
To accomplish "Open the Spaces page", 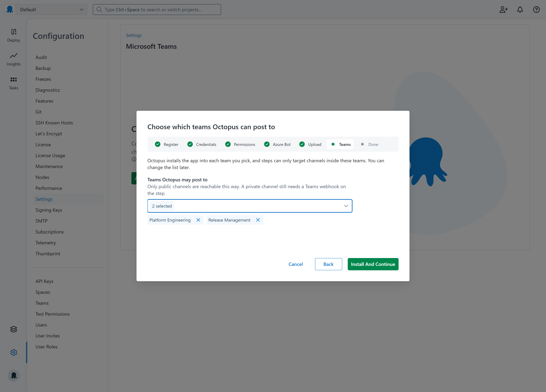I will (x=43, y=292).
